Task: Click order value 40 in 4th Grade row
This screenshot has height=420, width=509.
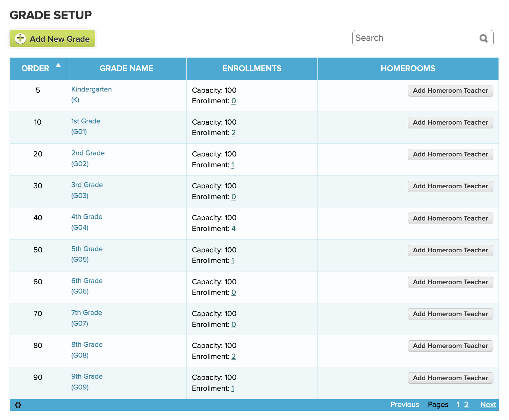Action: click(x=38, y=218)
